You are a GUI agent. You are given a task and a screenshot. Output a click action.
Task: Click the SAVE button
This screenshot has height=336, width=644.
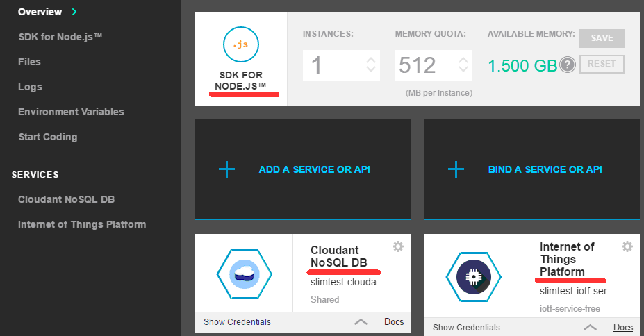(602, 38)
